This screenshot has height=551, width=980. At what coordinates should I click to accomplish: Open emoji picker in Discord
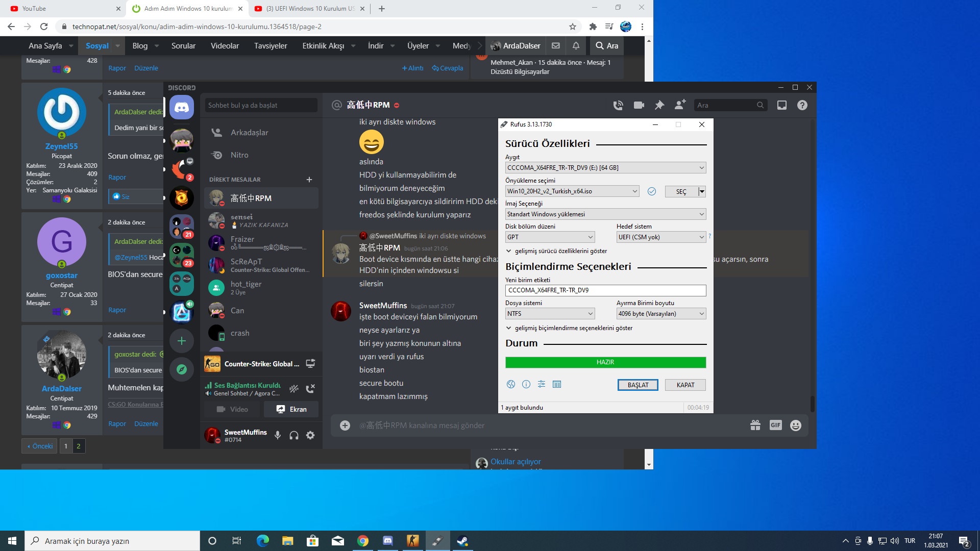(796, 425)
